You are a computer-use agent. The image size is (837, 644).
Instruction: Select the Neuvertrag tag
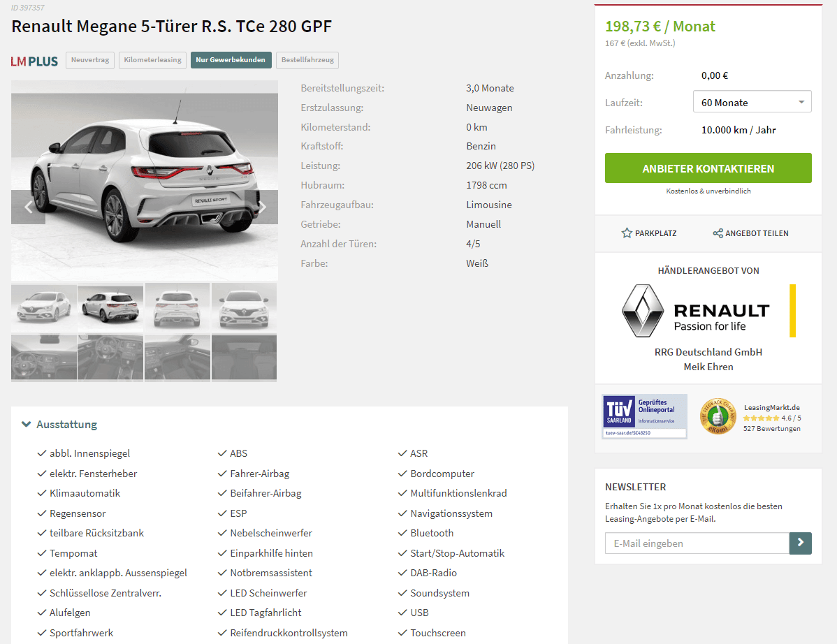click(x=90, y=60)
